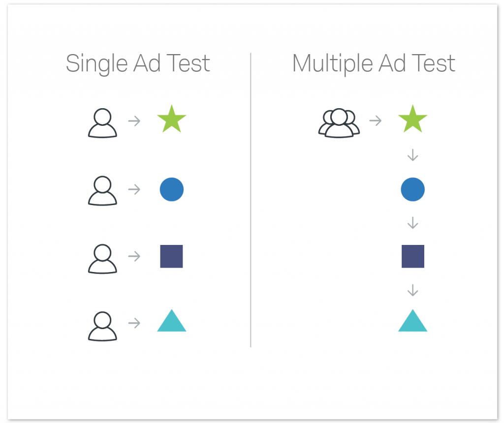Click the right arrow pointing to left triangle

pos(134,323)
